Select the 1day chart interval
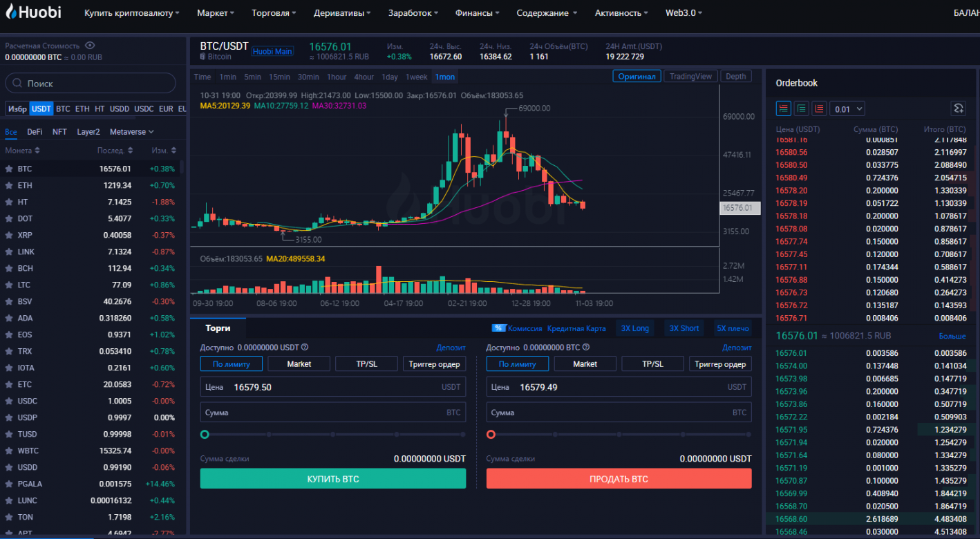Image resolution: width=980 pixels, height=539 pixels. click(x=390, y=77)
